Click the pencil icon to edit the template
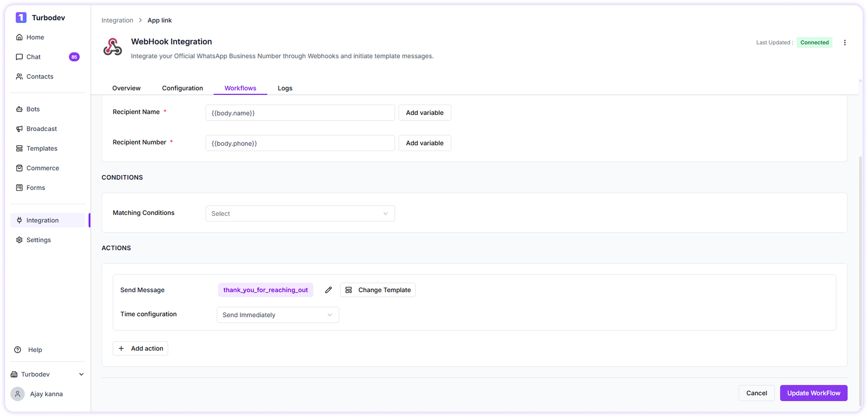The width and height of the screenshot is (868, 417). (328, 290)
